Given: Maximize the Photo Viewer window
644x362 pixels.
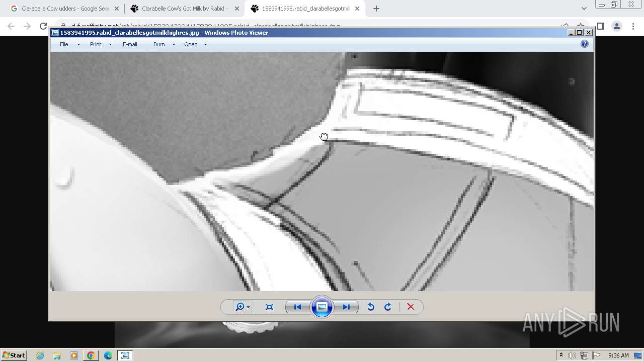Looking at the screenshot, I should (580, 33).
